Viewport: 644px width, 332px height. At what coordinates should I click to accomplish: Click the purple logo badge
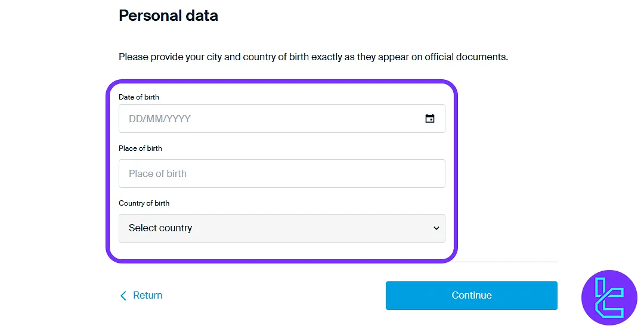point(609,297)
